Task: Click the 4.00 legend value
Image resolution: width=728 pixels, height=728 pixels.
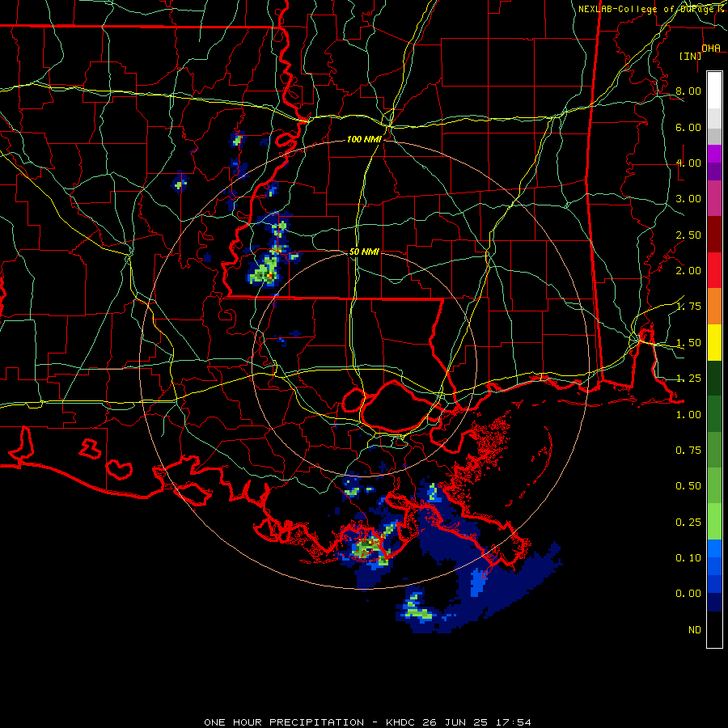Action: click(x=688, y=163)
